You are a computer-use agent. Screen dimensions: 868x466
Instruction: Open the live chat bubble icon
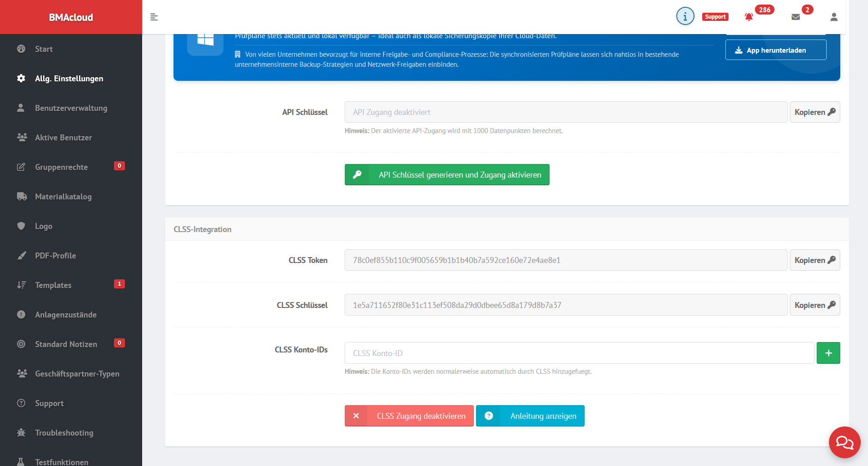tap(844, 442)
